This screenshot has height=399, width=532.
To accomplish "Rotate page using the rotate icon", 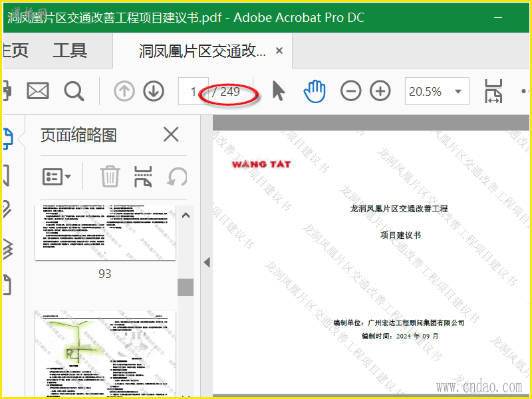I will coord(177,176).
